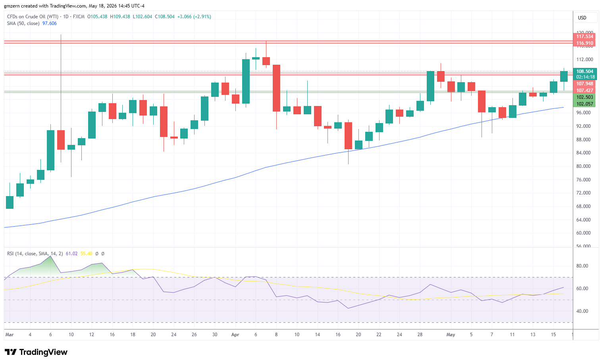Viewport: 603px width, 364px height.
Task: Click the date 15 on time axis
Action: click(x=553, y=335)
